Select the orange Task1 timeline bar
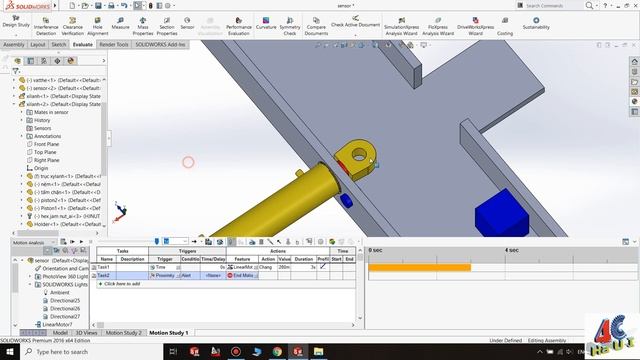This screenshot has height=360, width=640. [x=420, y=267]
